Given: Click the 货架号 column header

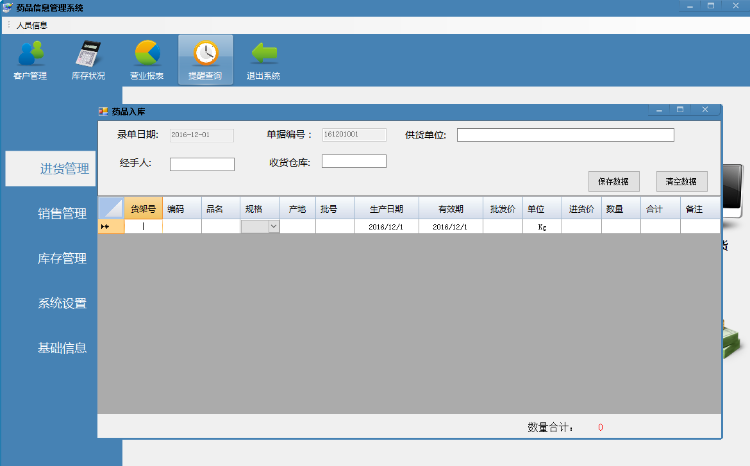Looking at the screenshot, I should click(143, 209).
